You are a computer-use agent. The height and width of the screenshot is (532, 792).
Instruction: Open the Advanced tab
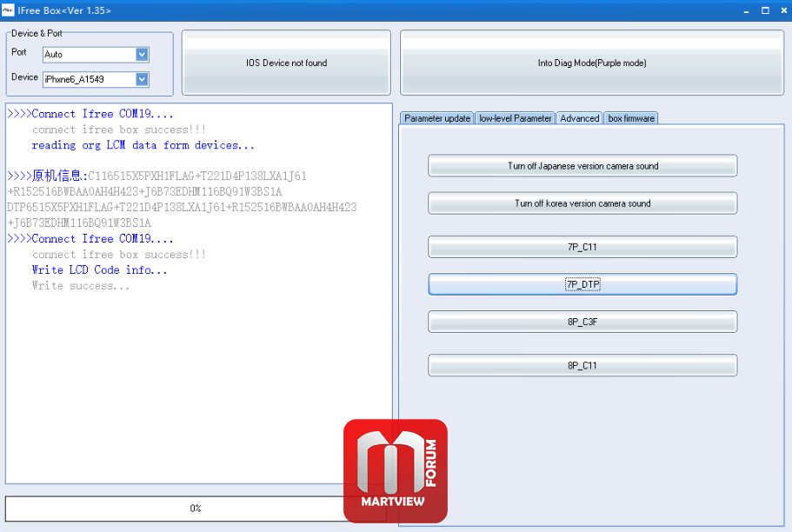[579, 118]
